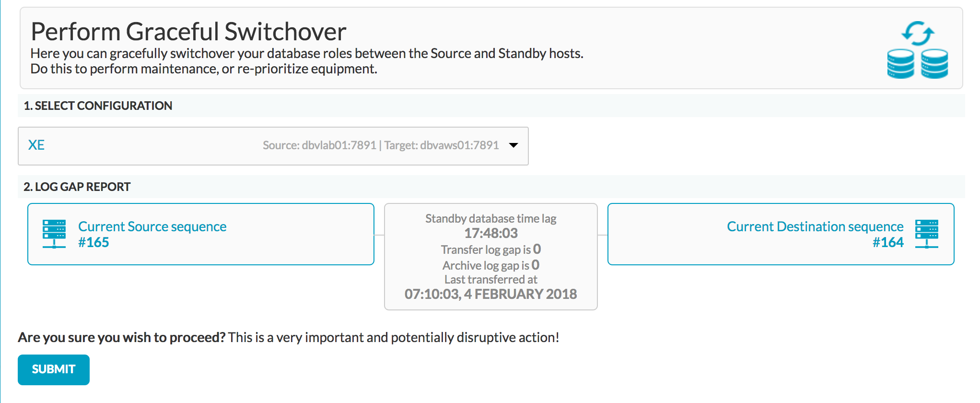Click the Select Configuration section header
The width and height of the screenshot is (980, 403).
[x=98, y=106]
